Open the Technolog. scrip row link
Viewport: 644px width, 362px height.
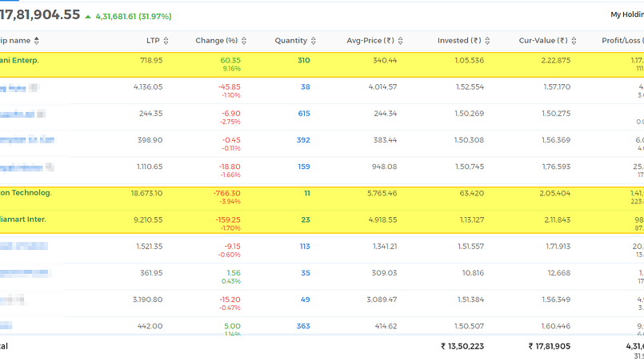click(26, 193)
